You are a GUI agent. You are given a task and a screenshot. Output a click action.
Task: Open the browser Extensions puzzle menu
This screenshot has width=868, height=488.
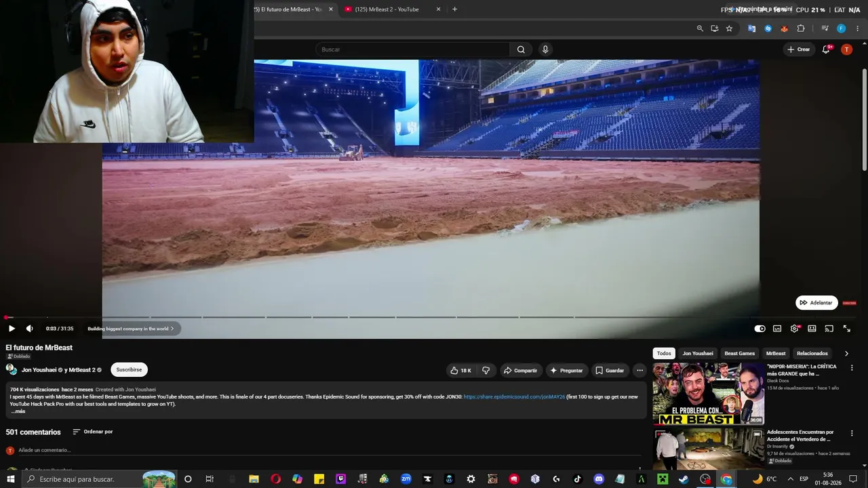pos(801,28)
